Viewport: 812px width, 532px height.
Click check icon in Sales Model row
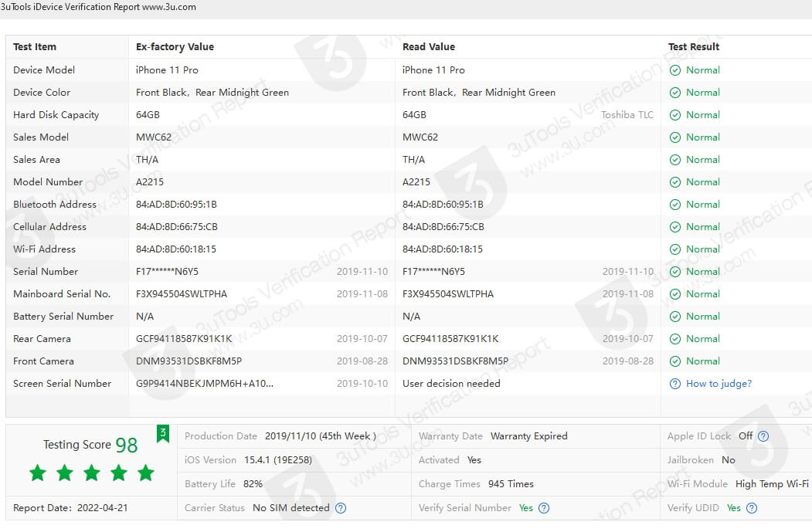tap(674, 137)
